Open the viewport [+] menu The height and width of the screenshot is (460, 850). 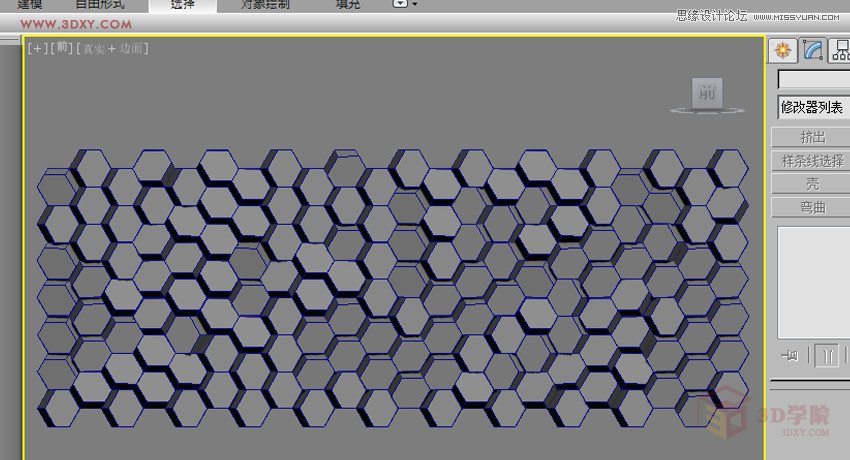click(37, 48)
